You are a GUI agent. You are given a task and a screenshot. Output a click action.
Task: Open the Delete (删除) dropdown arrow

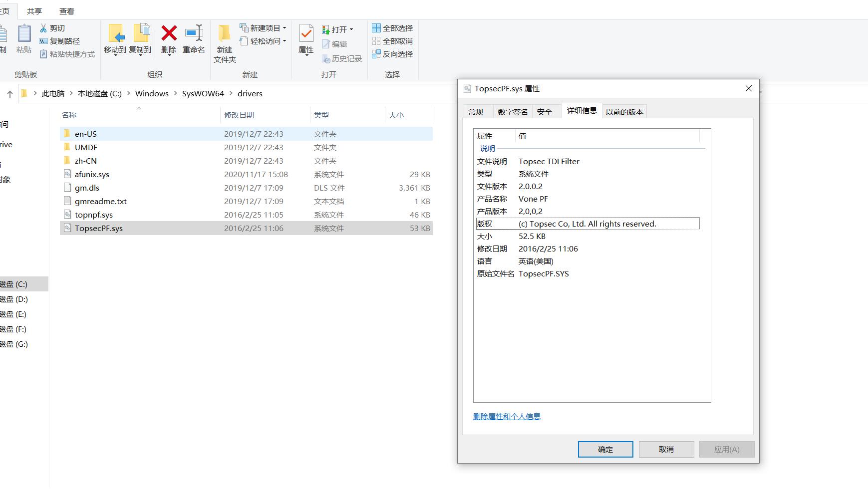pos(169,55)
